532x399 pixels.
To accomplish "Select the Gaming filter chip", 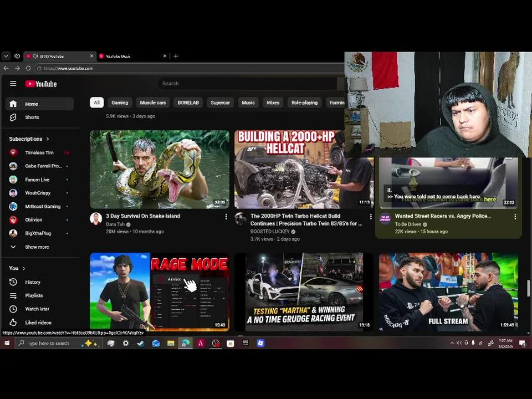I will point(120,103).
